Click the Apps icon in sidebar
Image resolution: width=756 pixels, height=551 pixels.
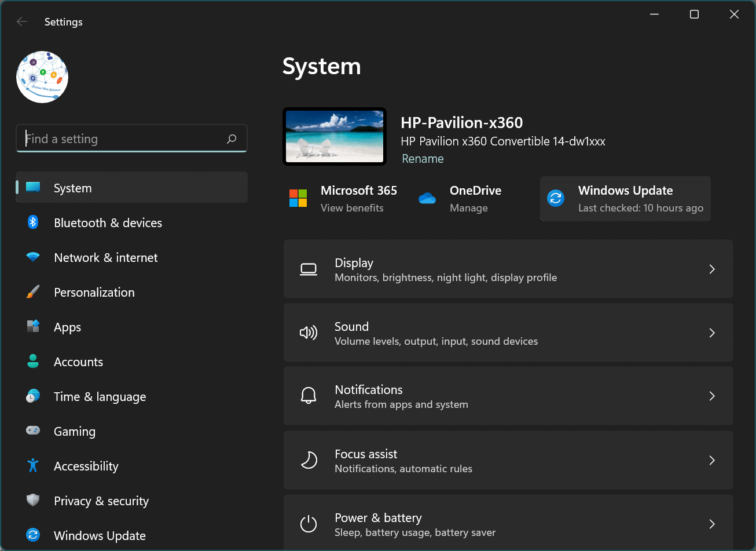pos(33,326)
